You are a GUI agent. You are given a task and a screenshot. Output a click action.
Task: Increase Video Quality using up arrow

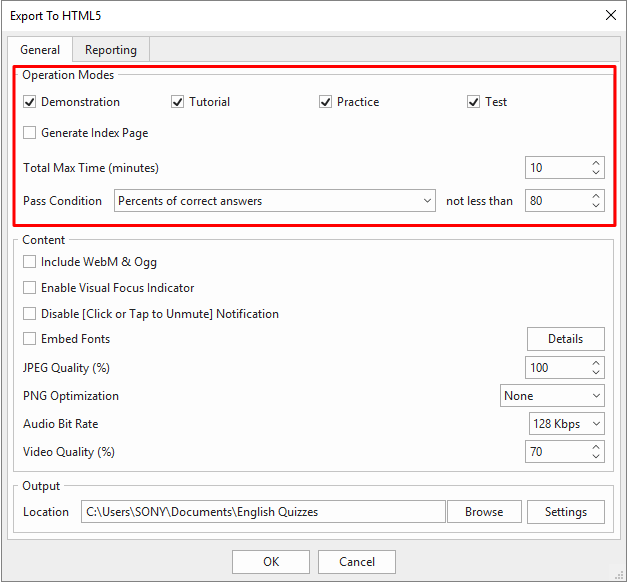[596, 447]
